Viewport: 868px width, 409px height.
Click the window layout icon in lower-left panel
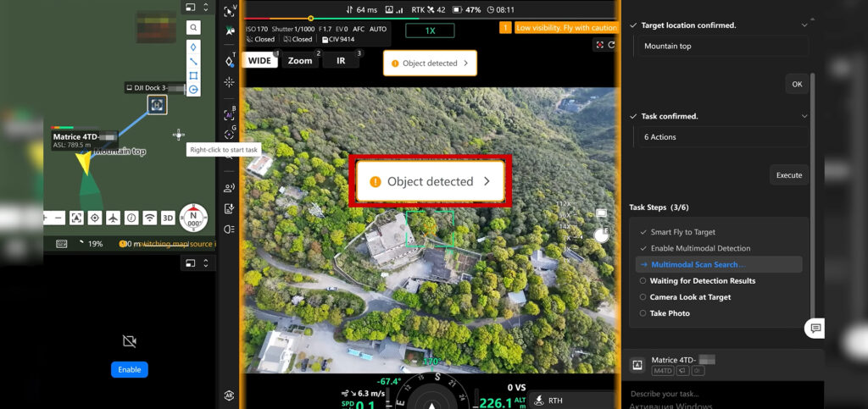191,263
